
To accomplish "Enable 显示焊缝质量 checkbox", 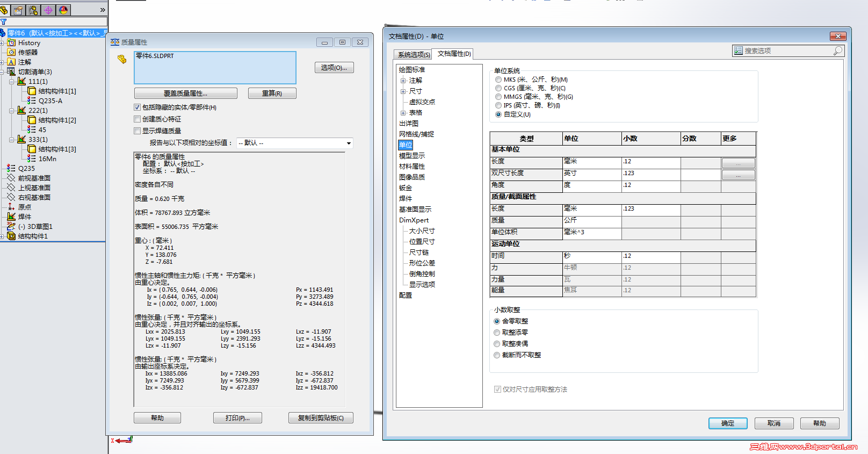I will 137,131.
